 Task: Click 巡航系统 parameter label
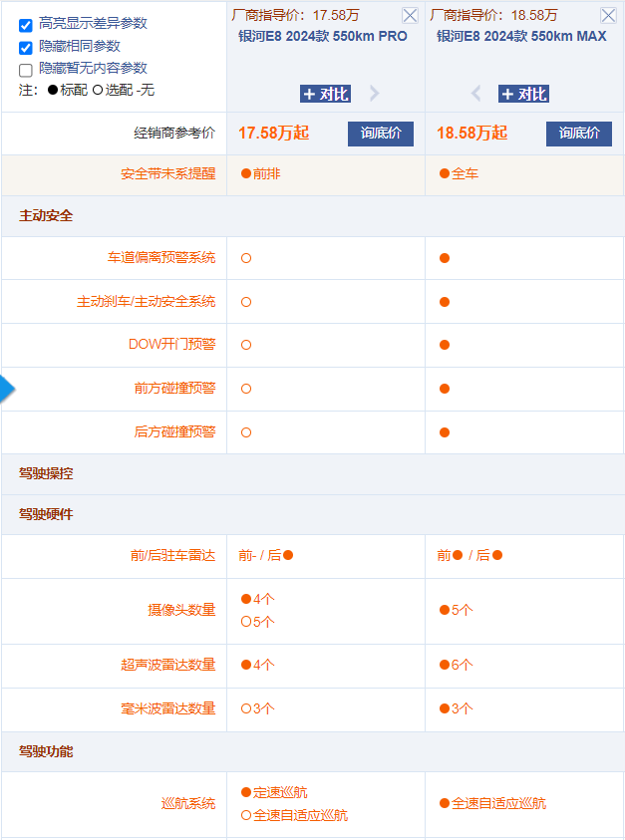tap(188, 803)
